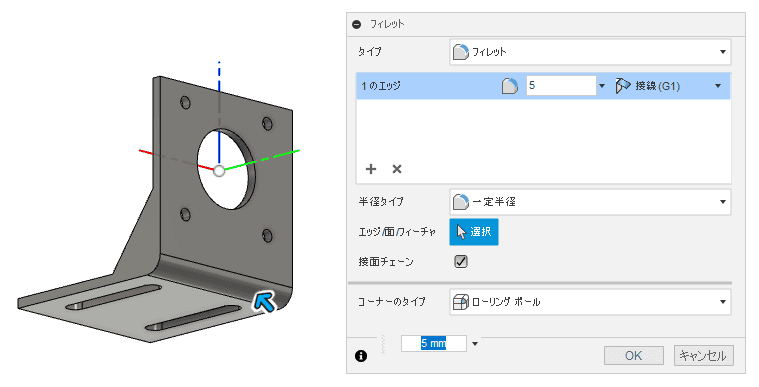Viewport: 759px width, 387px height.
Task: Confirm the fillet with OK
Action: click(x=634, y=356)
